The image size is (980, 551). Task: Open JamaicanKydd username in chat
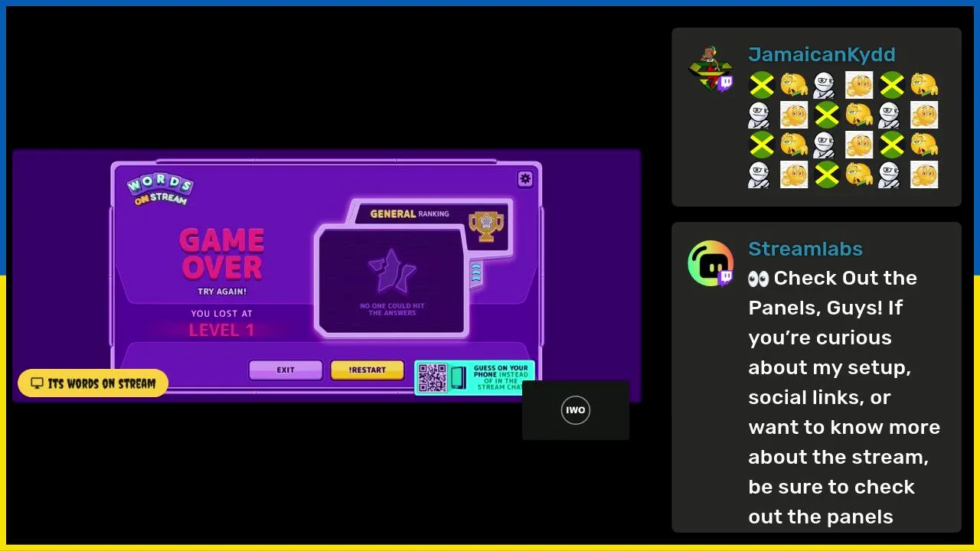(822, 54)
